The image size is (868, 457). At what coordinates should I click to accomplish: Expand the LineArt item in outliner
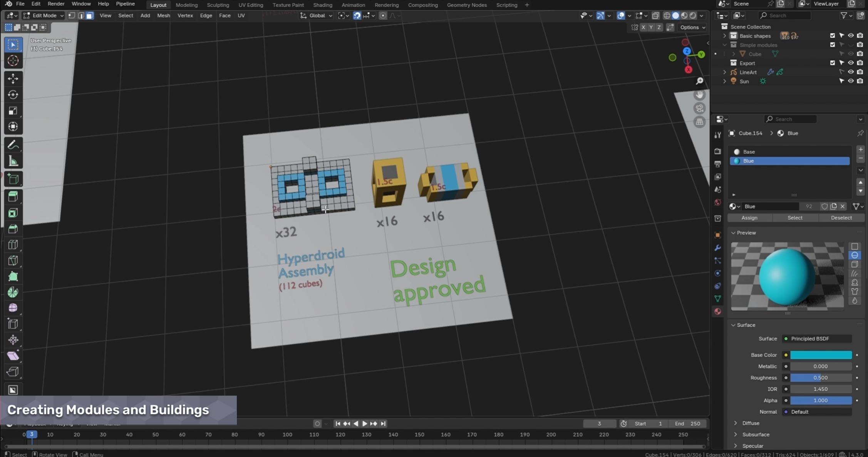coord(724,72)
